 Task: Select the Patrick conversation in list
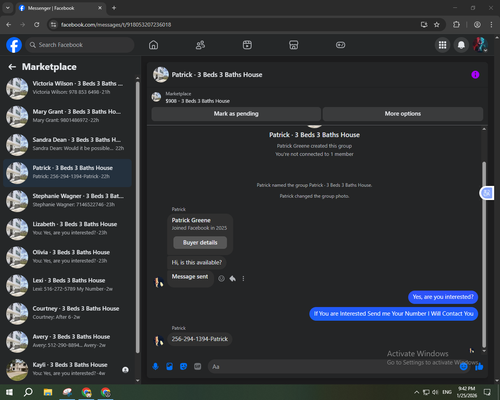pyautogui.click(x=68, y=173)
